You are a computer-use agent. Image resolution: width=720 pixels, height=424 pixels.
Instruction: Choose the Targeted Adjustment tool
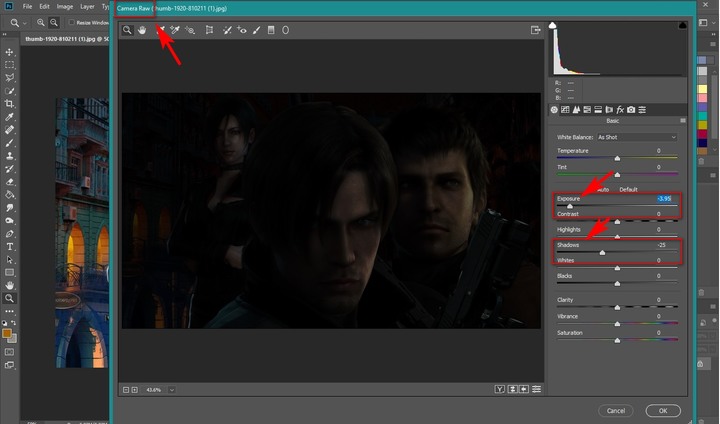click(x=190, y=30)
